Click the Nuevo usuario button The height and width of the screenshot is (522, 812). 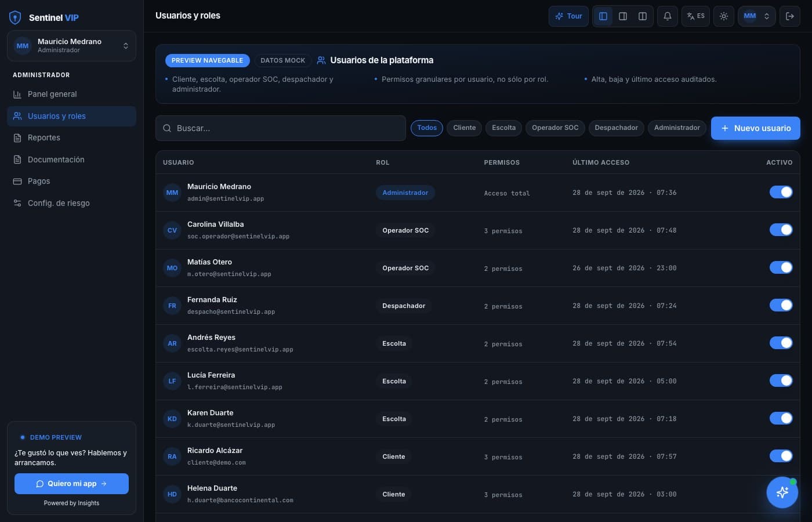[x=756, y=128]
